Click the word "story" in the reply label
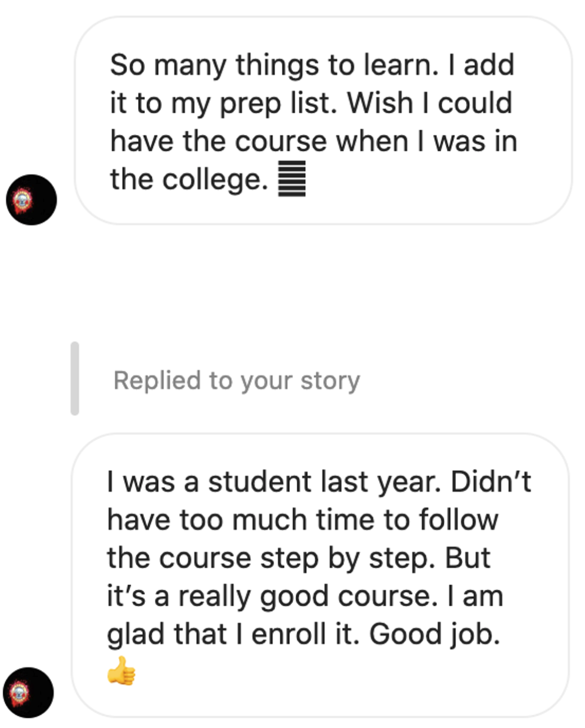 (330, 381)
